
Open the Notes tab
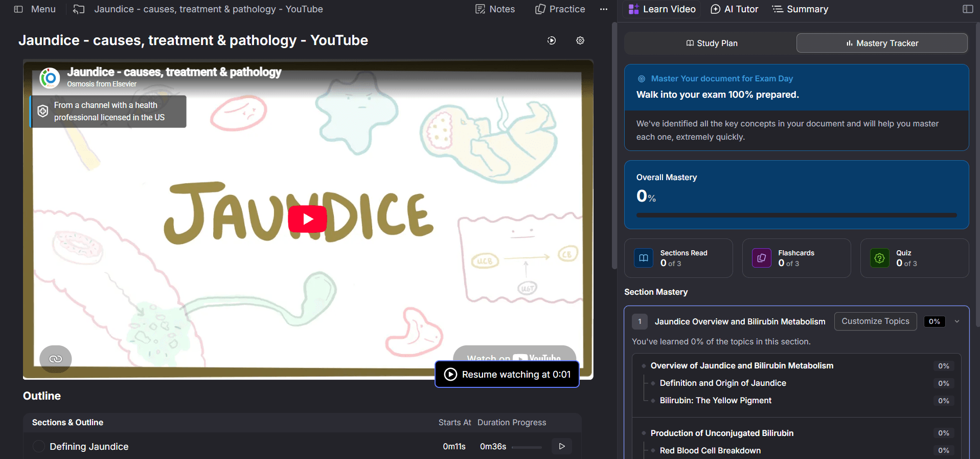tap(495, 9)
